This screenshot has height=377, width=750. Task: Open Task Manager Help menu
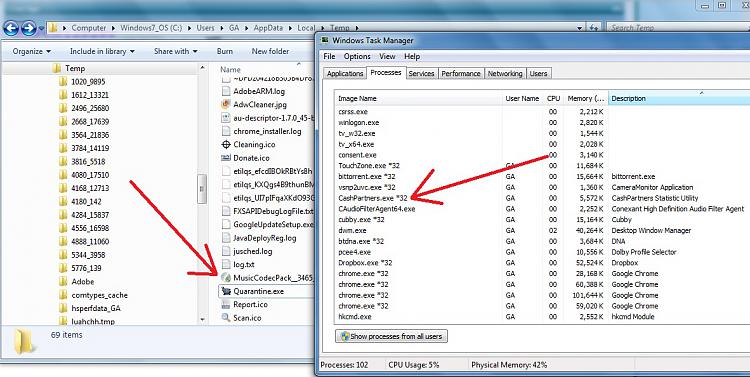click(x=412, y=56)
